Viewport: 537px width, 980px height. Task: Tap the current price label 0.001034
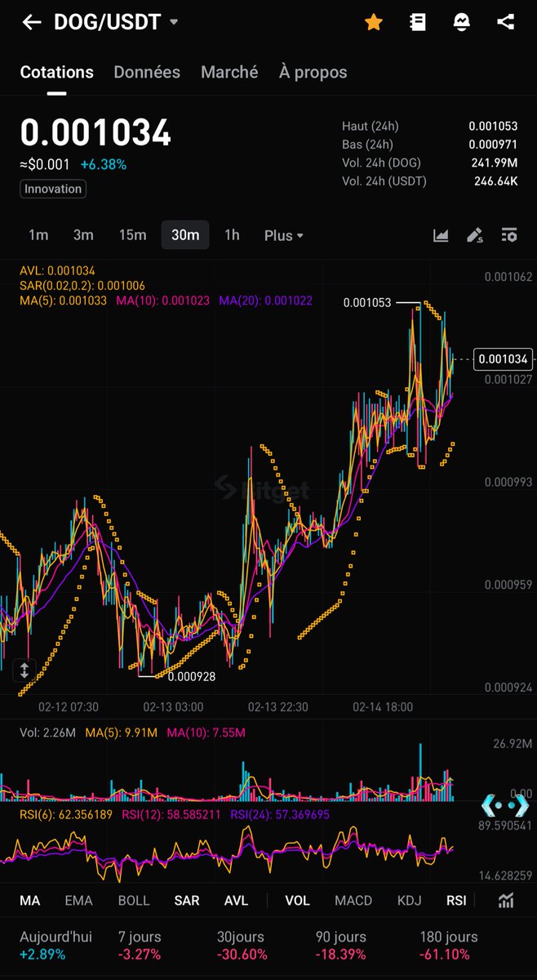coord(504,359)
